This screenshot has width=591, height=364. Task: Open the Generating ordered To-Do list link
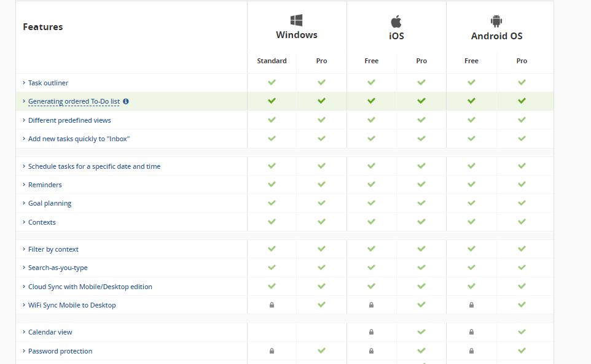74,101
